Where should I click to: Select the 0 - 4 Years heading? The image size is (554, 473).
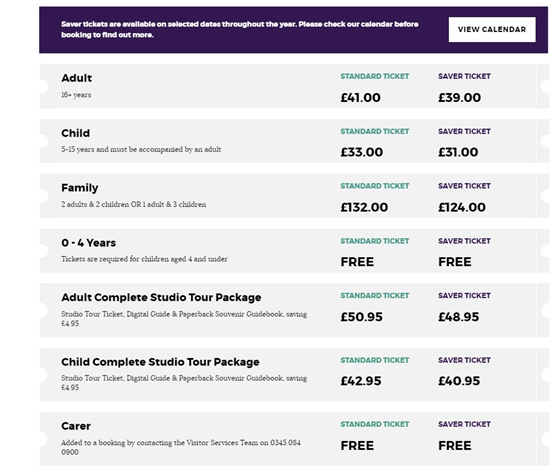[x=88, y=243]
